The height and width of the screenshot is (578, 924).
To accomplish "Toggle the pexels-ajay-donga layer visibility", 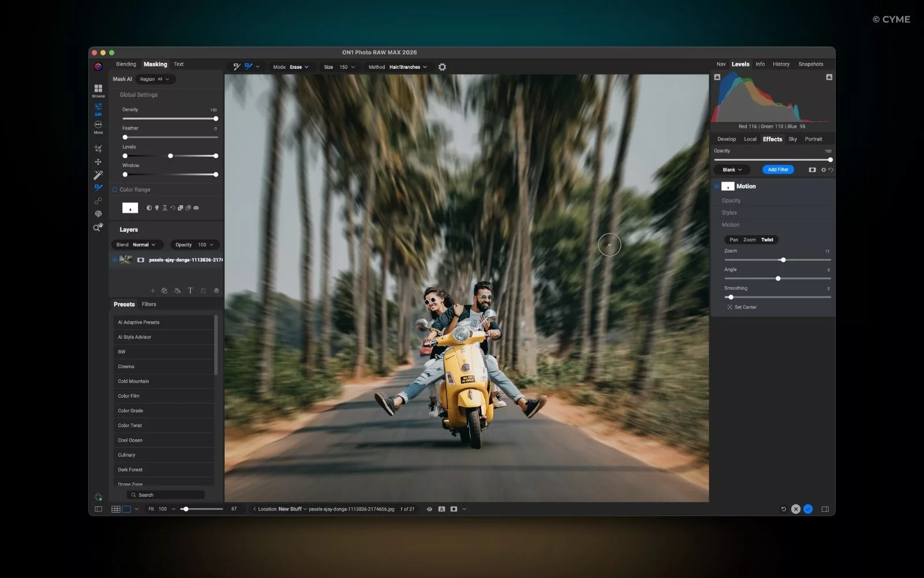I will pyautogui.click(x=114, y=260).
